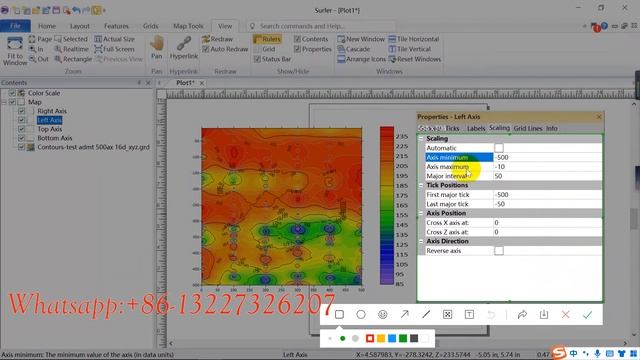640x360 pixels.
Task: Open a New Window
Action: click(x=361, y=39)
